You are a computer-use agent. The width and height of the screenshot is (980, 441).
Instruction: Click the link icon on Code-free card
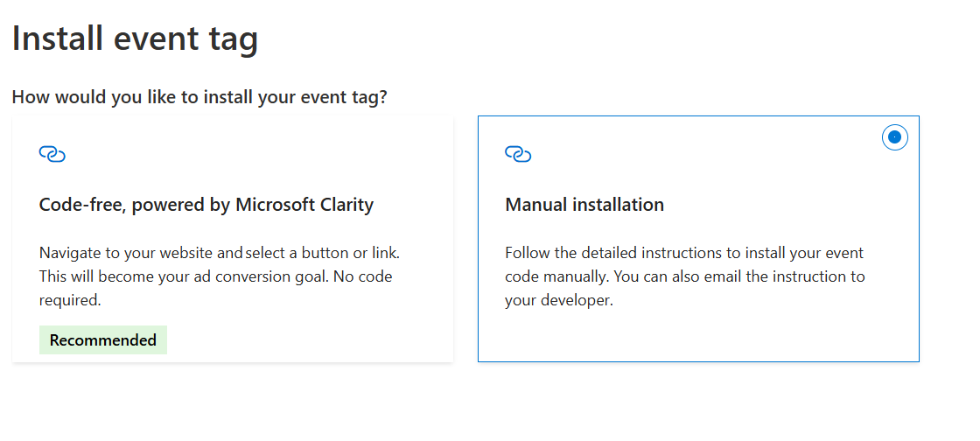pyautogui.click(x=52, y=155)
